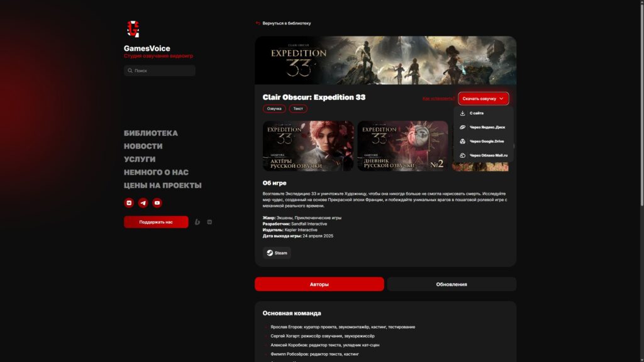Click the Основная команда heading
The height and width of the screenshot is (362, 644).
(x=292, y=313)
